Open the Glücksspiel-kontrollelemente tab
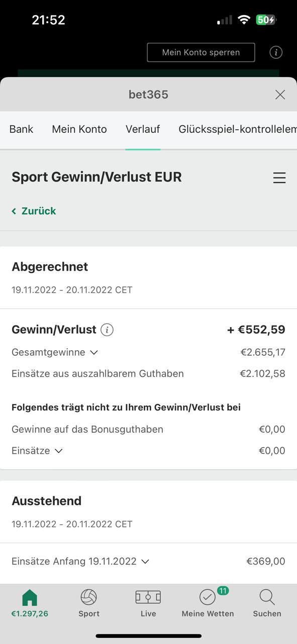Image resolution: width=297 pixels, height=644 pixels. tap(238, 129)
